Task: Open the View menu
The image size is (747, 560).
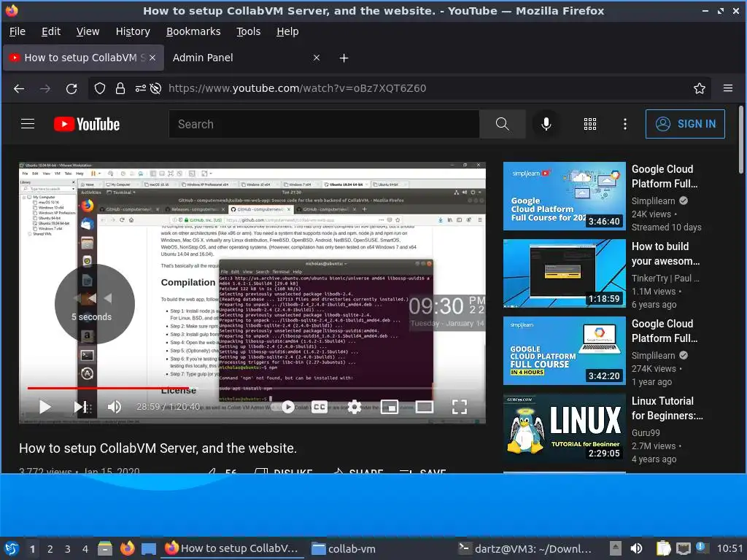Action: [x=88, y=31]
